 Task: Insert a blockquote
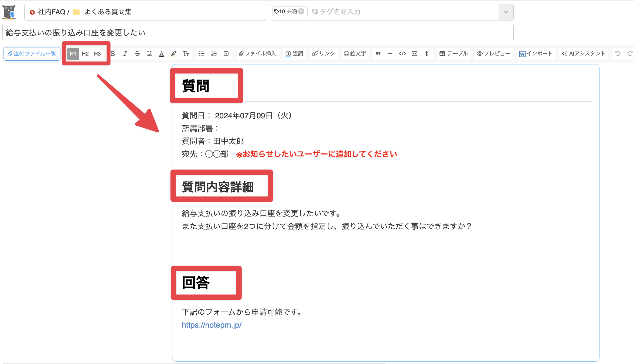[378, 54]
